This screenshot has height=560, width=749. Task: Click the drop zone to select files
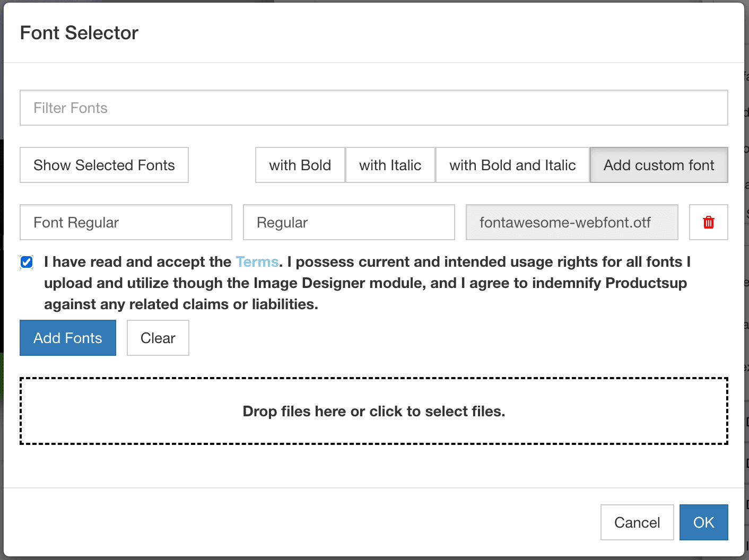(373, 411)
